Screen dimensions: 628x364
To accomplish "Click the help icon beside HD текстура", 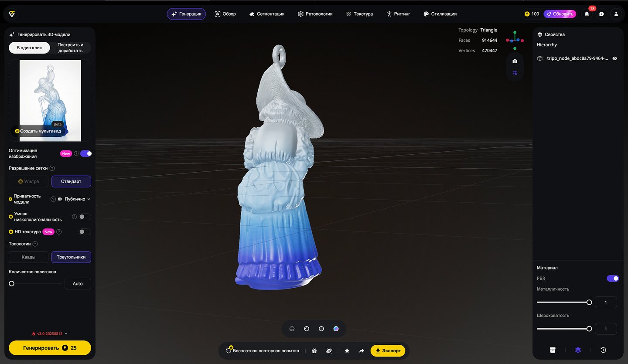I will click(x=59, y=232).
